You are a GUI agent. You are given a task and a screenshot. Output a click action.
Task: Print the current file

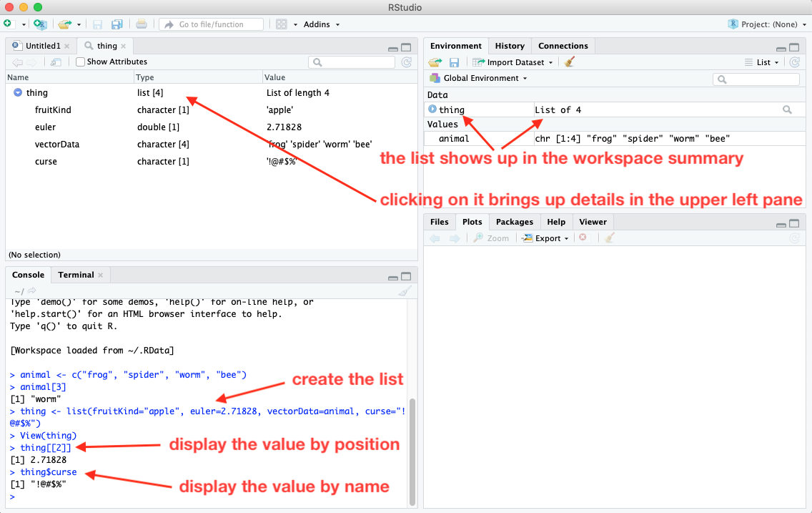click(142, 24)
